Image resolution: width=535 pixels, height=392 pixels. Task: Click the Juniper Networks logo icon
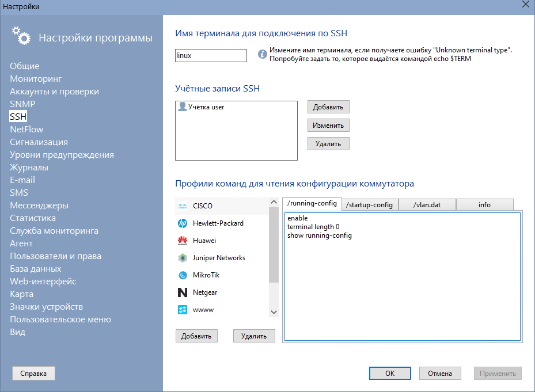coord(183,258)
